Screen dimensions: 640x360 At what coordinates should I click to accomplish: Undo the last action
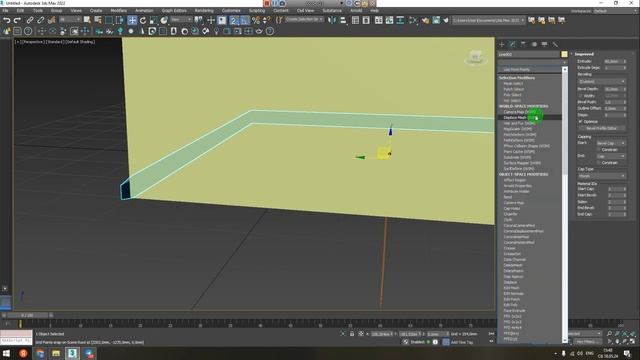(x=7, y=20)
